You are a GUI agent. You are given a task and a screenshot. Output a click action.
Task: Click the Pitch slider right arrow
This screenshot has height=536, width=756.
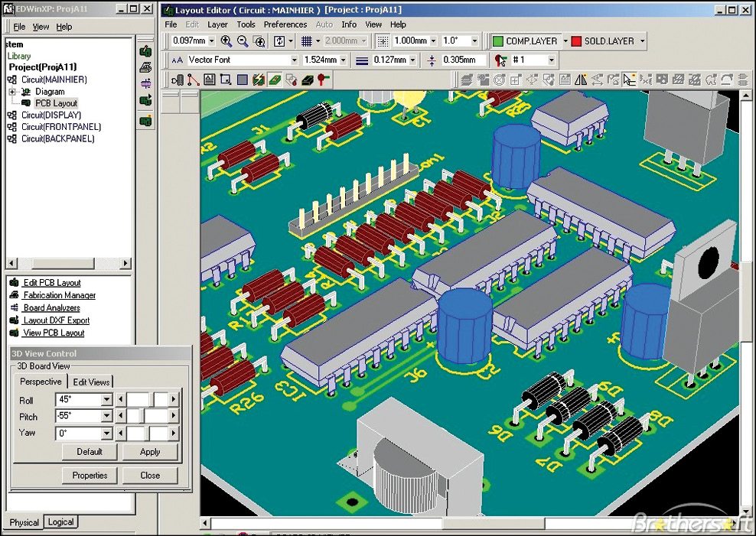pyautogui.click(x=174, y=417)
